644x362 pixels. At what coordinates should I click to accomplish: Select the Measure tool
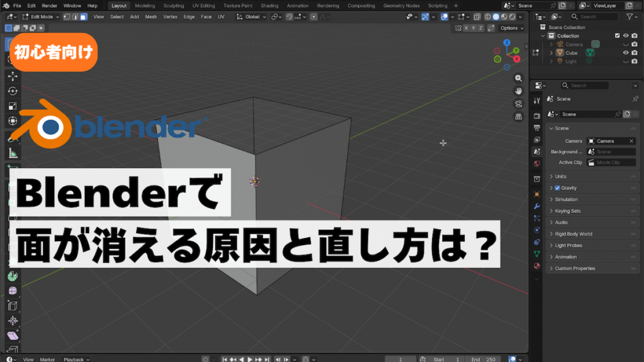point(13,154)
